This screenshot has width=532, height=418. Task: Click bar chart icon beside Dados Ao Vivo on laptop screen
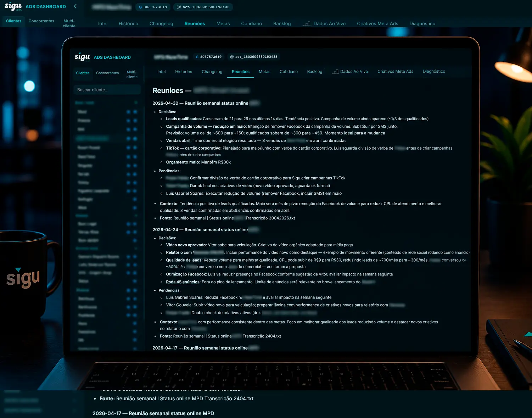335,72
